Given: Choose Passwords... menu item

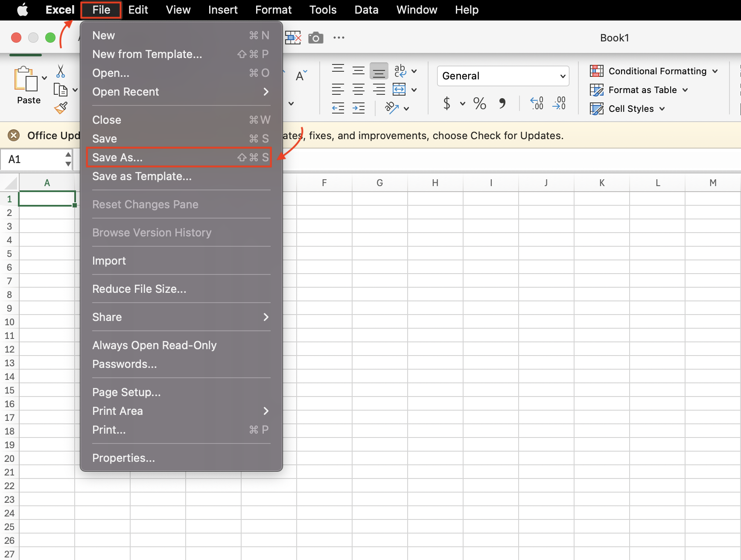Looking at the screenshot, I should click(181, 364).
